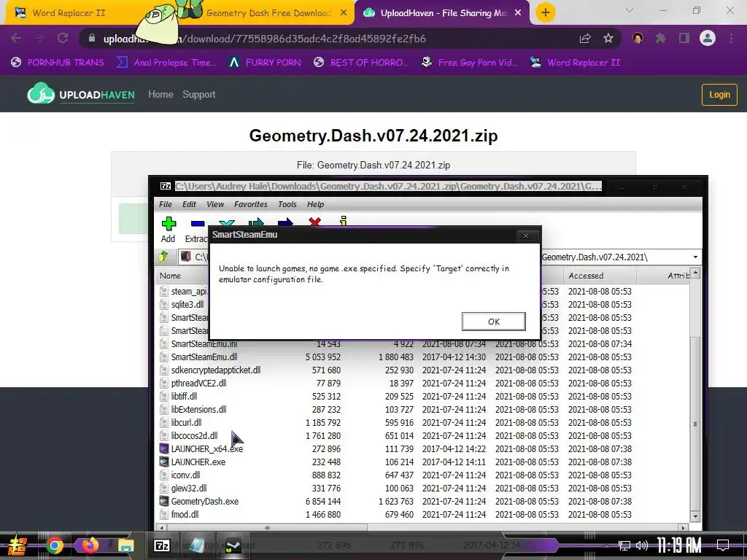Click the browser address bar URL

(264, 39)
